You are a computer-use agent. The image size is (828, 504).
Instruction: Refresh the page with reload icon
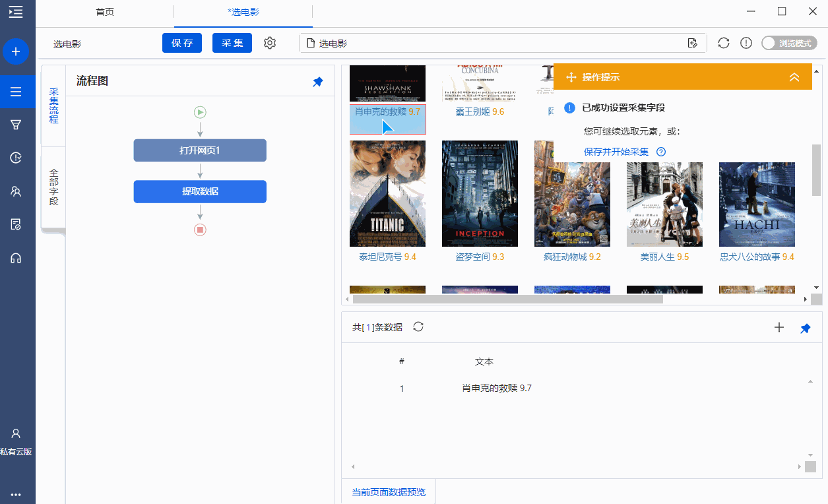(724, 43)
